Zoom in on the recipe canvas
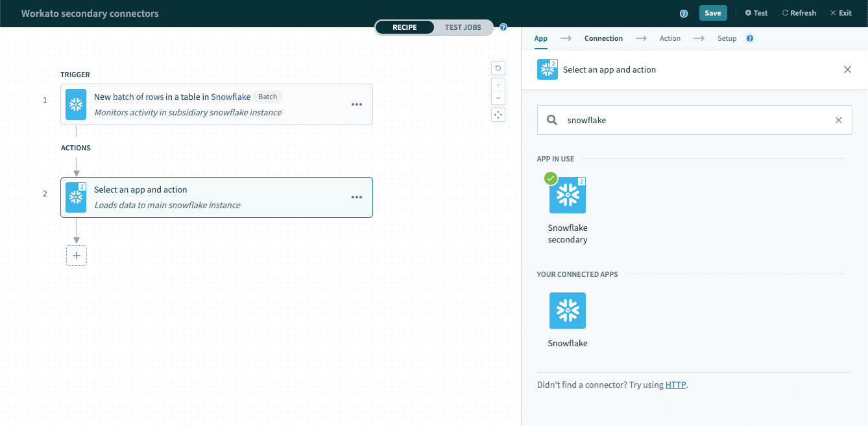The width and height of the screenshot is (868, 426). [x=498, y=85]
